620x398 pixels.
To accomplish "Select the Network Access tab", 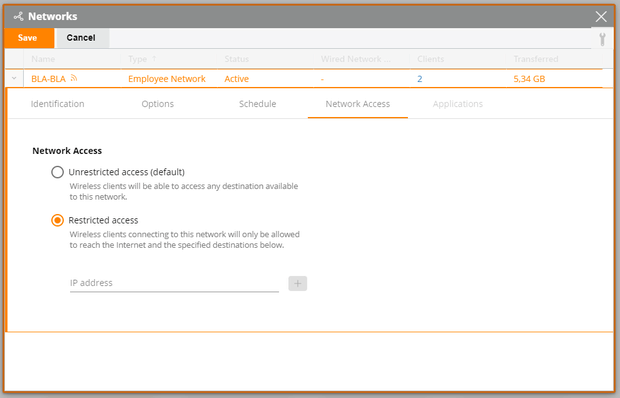I will pyautogui.click(x=357, y=104).
